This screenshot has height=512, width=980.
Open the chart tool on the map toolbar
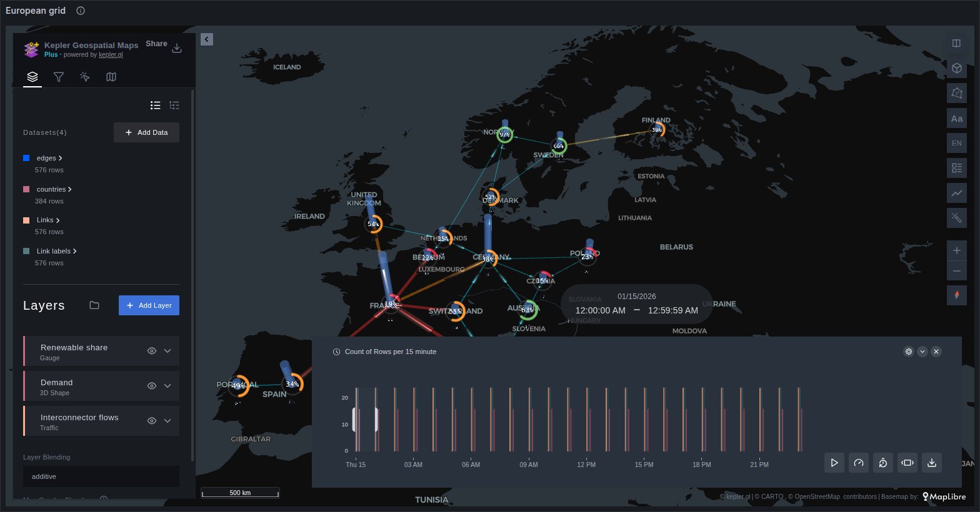[x=956, y=193]
